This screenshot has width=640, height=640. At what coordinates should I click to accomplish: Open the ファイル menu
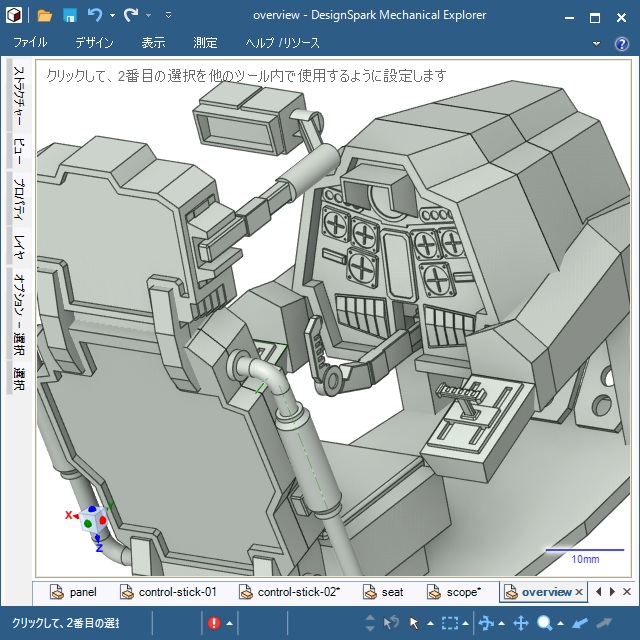click(x=30, y=43)
